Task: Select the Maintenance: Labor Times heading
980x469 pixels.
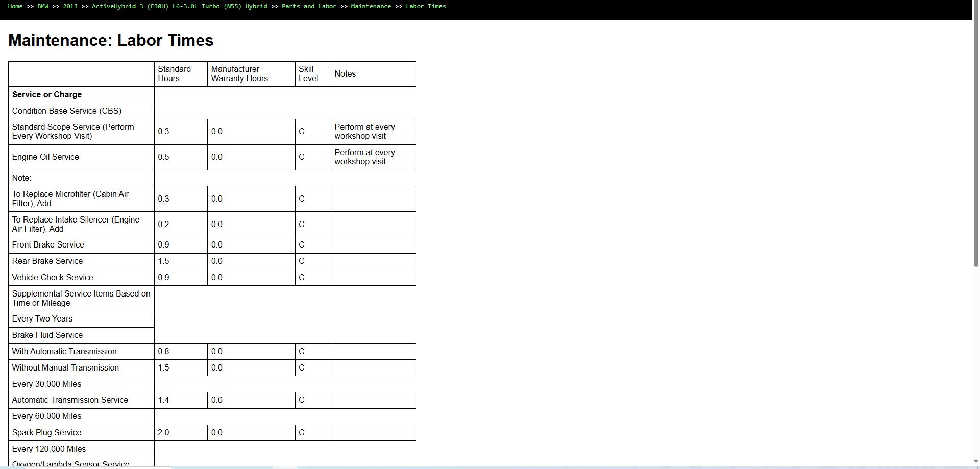Action: pyautogui.click(x=111, y=40)
